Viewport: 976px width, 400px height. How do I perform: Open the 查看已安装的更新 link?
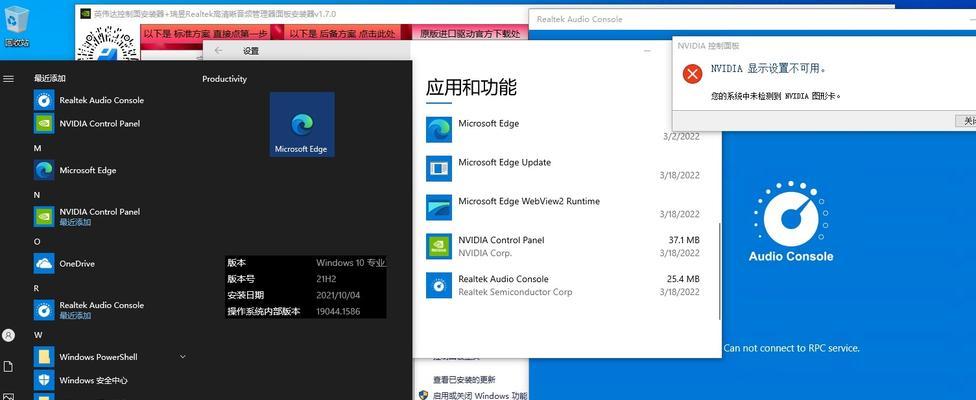tap(464, 379)
